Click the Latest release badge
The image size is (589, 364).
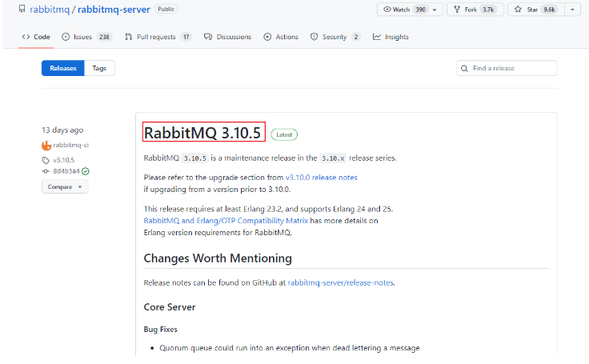(x=284, y=134)
